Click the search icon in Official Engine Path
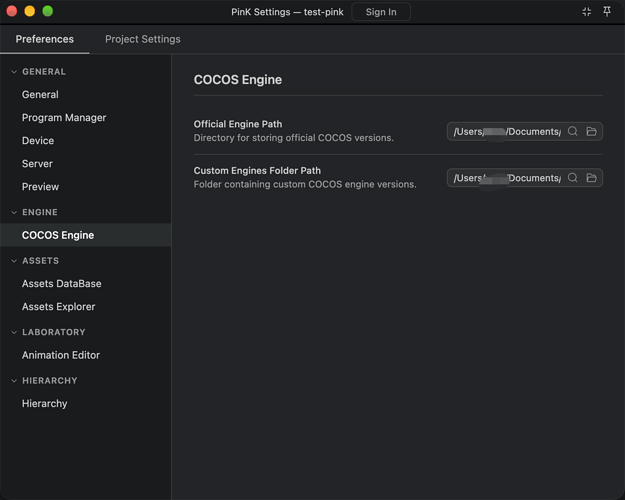Viewport: 625px width, 500px height. (x=572, y=131)
